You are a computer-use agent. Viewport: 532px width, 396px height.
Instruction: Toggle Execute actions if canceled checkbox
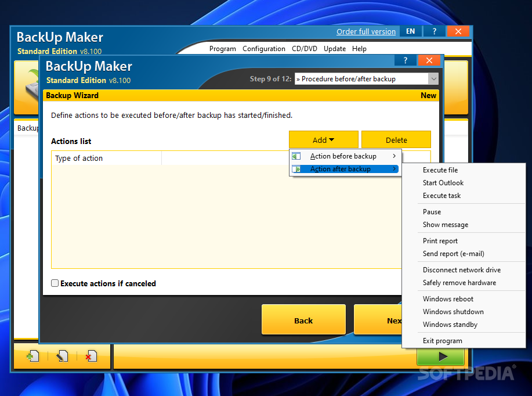click(x=55, y=283)
